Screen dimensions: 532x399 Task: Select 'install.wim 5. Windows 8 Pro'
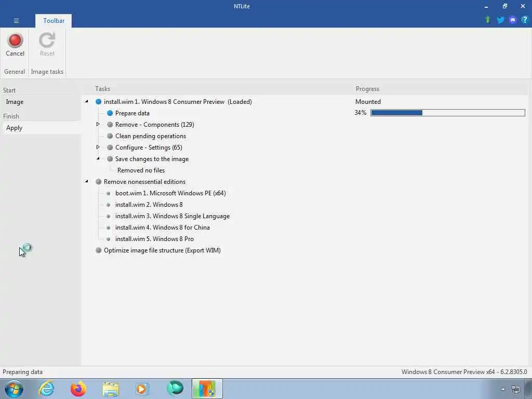point(154,239)
